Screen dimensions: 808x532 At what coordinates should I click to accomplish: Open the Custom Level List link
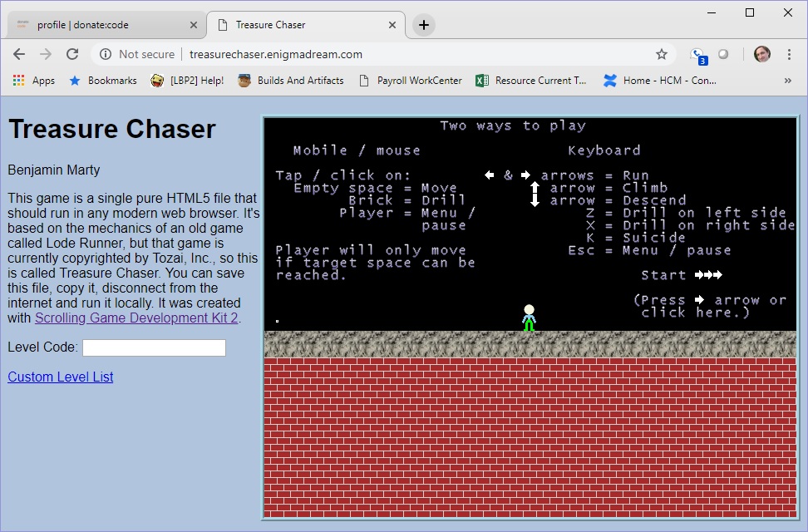pos(61,377)
